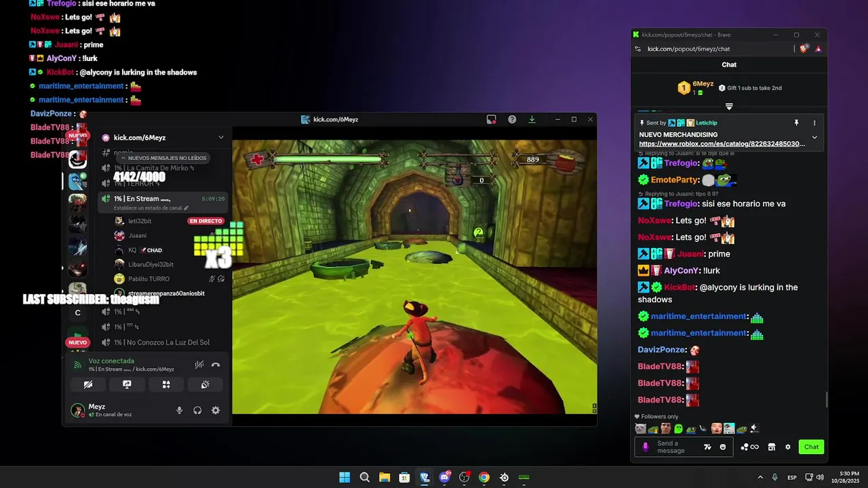868x488 pixels.
Task: Click Voz conectada connection status
Action: point(111,361)
